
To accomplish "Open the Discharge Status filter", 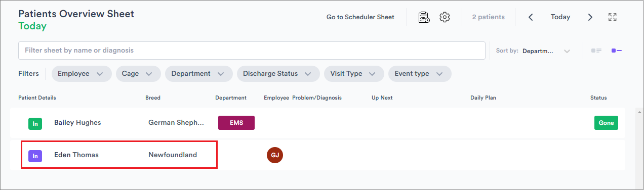I will 278,74.
